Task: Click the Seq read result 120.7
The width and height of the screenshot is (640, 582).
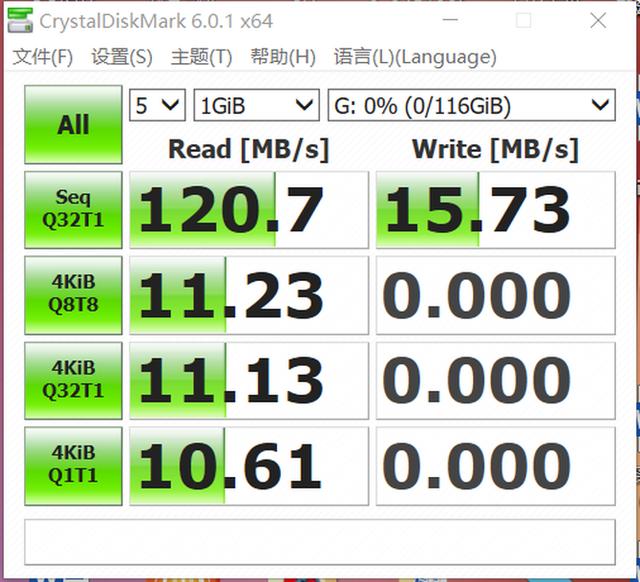Action: tap(249, 210)
